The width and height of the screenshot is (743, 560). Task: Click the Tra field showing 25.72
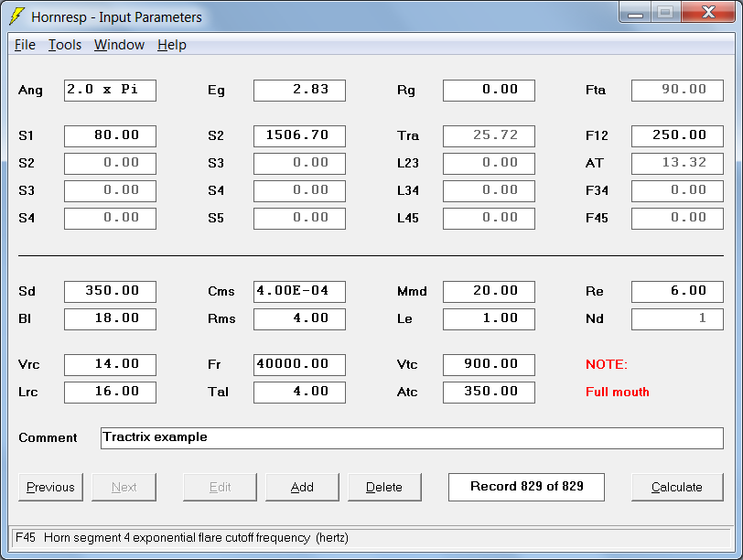489,136
